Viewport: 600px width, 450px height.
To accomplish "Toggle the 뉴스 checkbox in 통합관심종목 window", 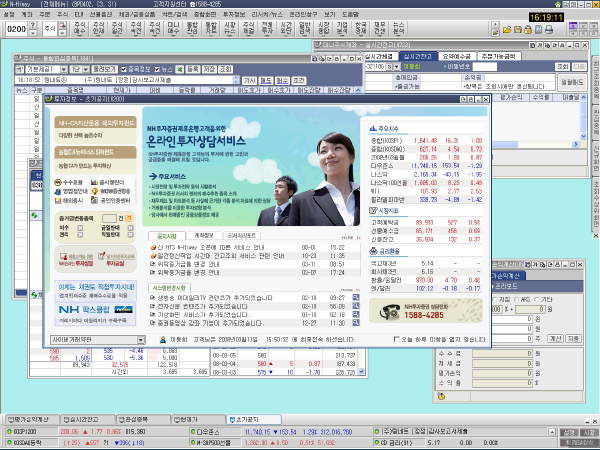I will [157, 69].
